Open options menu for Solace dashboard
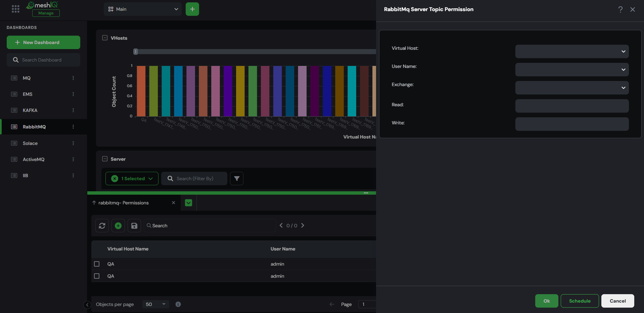The height and width of the screenshot is (313, 644). pyautogui.click(x=73, y=143)
